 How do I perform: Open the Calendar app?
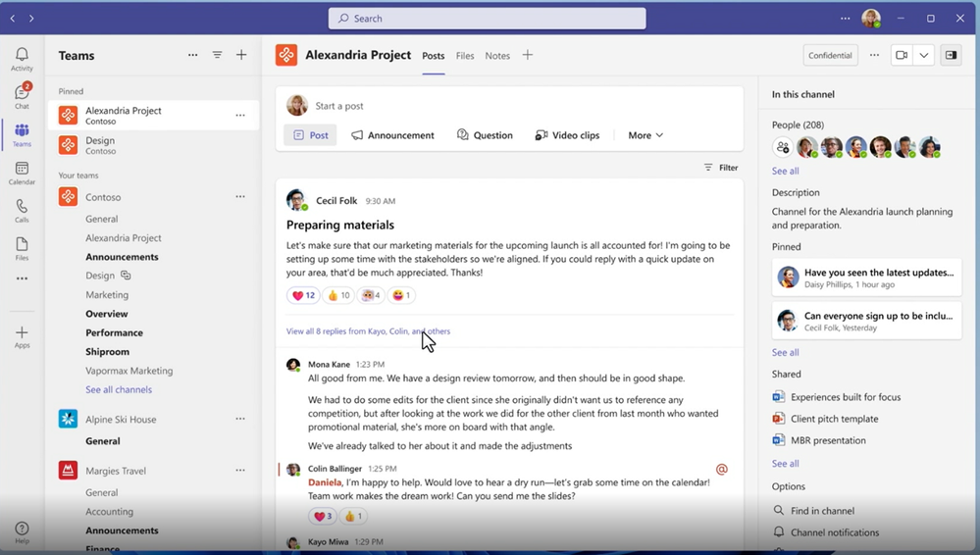pos(22,173)
